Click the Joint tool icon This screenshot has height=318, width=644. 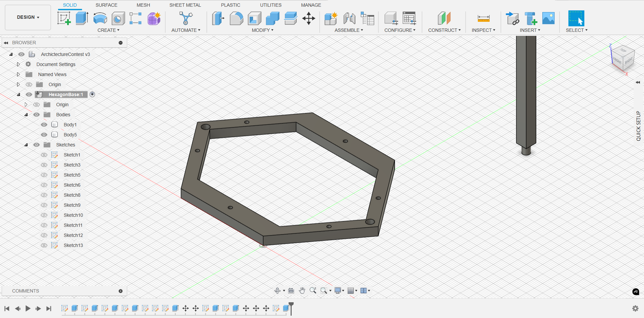click(x=349, y=18)
